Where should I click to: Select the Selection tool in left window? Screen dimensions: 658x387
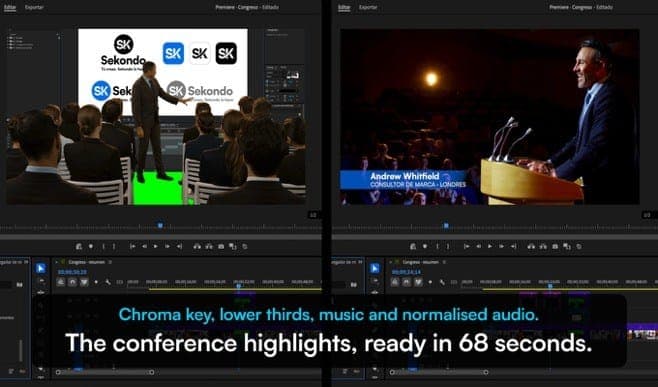pos(41,268)
